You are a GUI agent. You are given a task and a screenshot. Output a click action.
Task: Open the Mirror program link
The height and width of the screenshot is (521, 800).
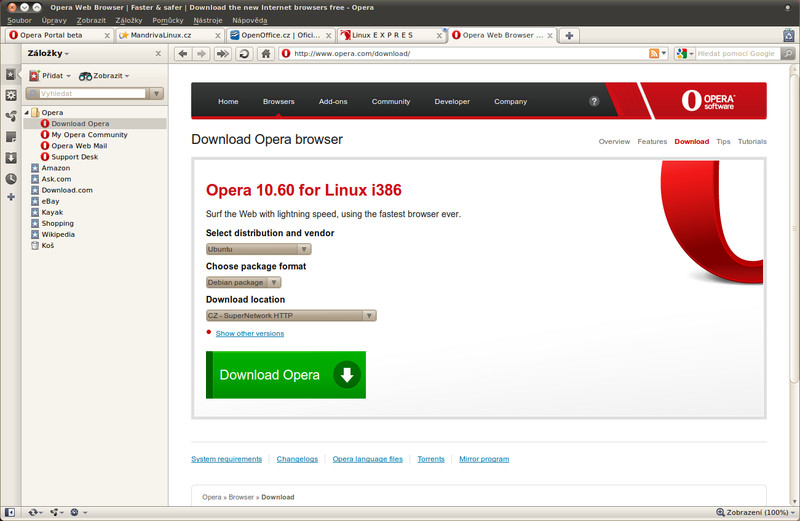[484, 459]
